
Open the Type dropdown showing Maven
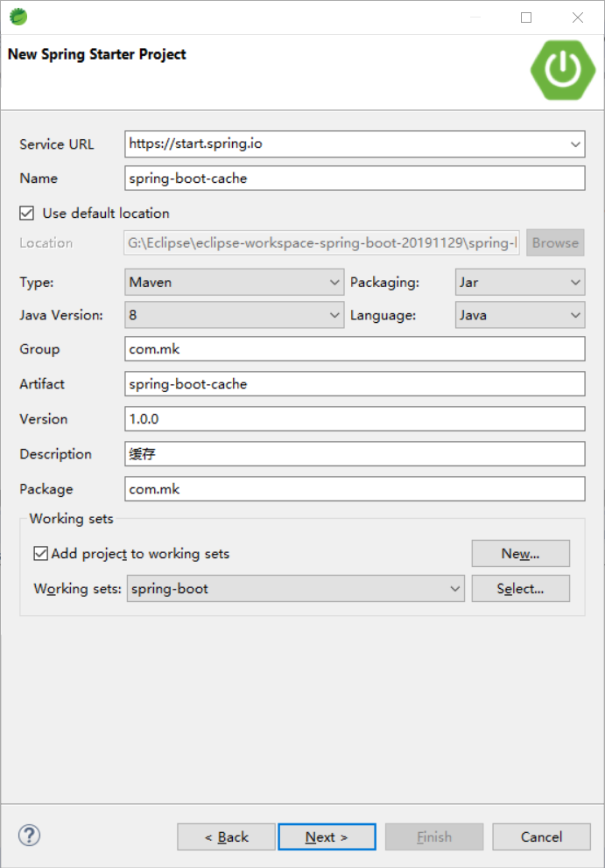click(235, 283)
